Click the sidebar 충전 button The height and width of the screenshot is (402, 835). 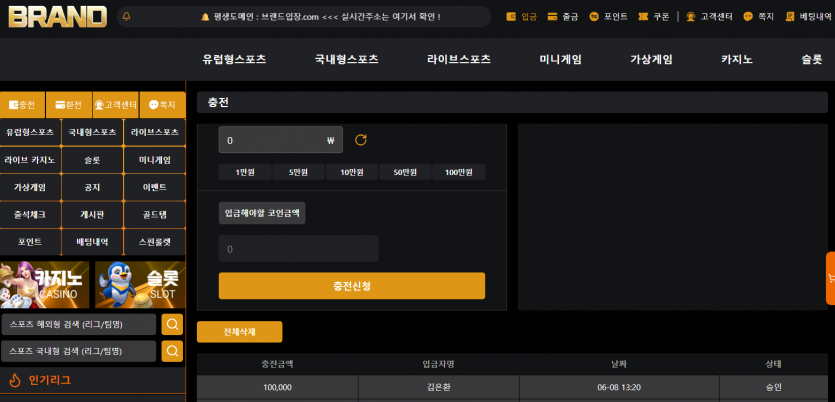pyautogui.click(x=22, y=105)
